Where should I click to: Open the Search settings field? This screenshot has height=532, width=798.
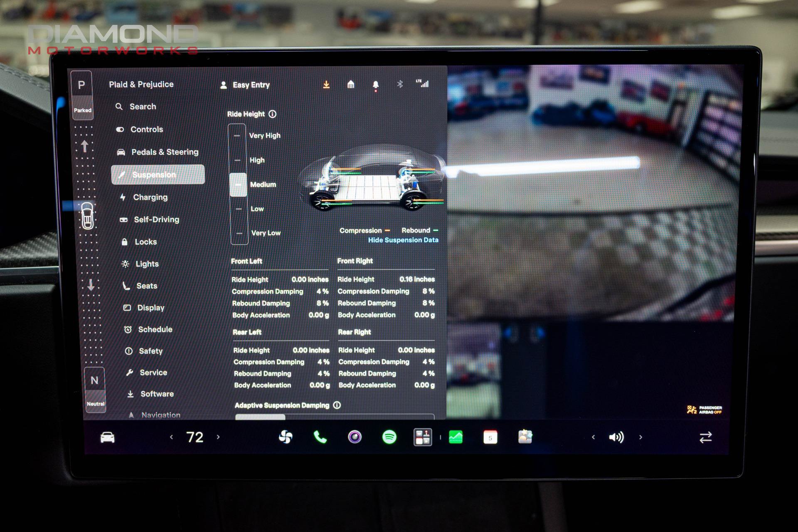tap(136, 107)
